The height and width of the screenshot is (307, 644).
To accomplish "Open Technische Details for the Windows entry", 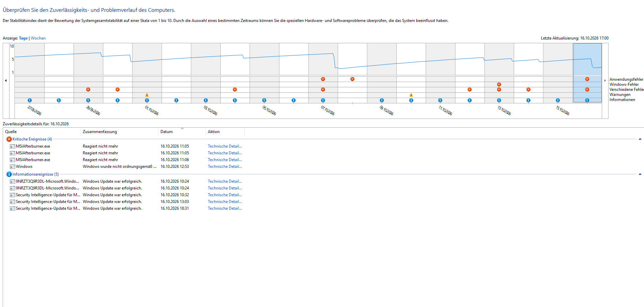I will pos(225,167).
